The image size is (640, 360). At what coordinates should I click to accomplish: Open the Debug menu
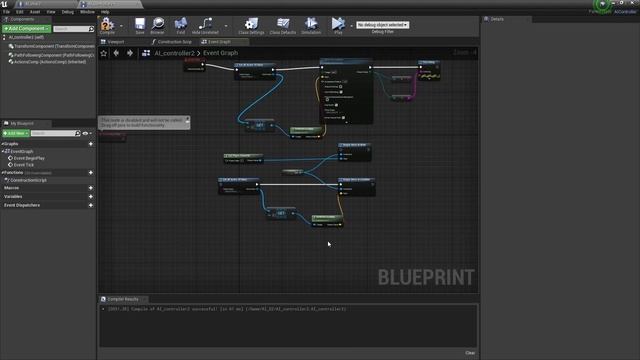(68, 12)
